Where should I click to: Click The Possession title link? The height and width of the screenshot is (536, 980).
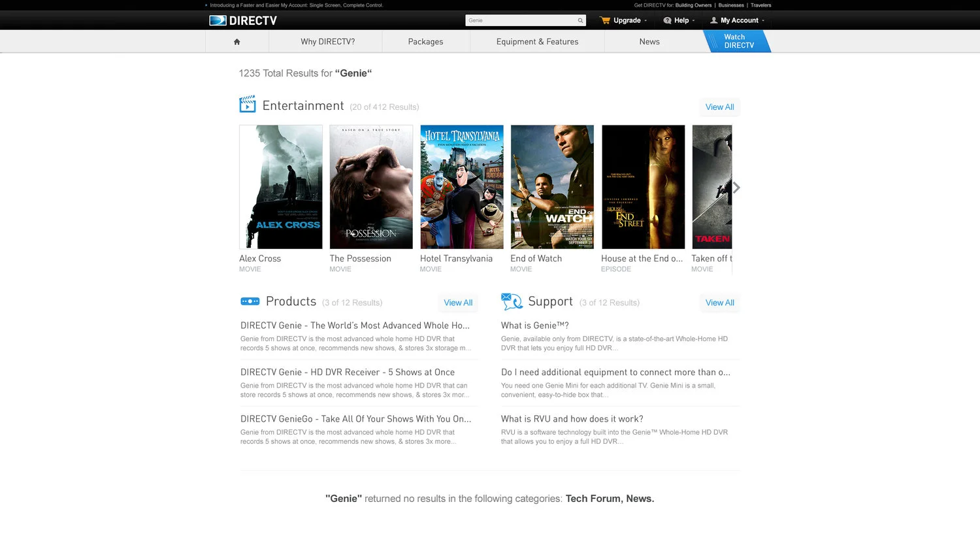[361, 259]
